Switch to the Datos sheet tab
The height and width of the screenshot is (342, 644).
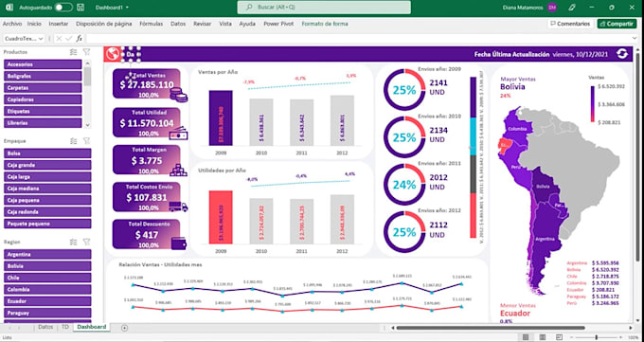(x=45, y=327)
